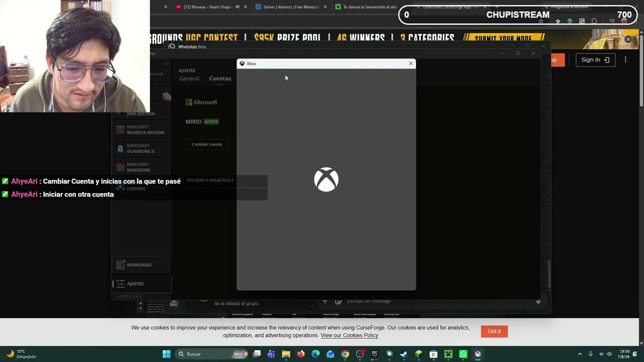The image size is (644, 362).
Task: Open WhatsApp from the taskbar
Action: [x=463, y=354]
